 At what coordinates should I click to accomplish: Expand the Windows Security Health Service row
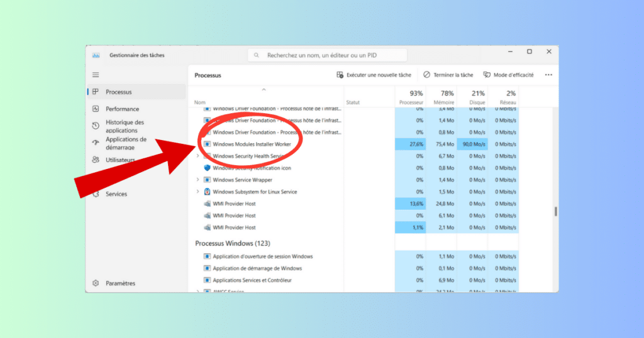[197, 156]
